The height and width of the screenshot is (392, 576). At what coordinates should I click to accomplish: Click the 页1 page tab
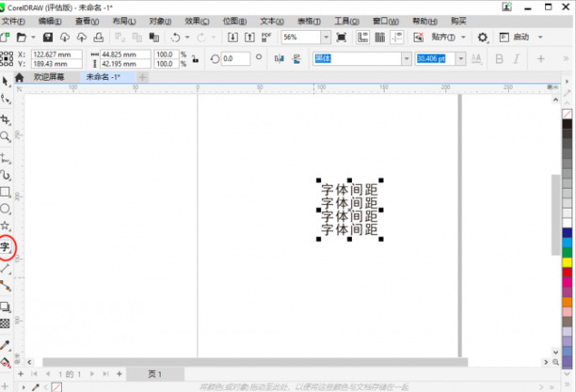click(153, 374)
